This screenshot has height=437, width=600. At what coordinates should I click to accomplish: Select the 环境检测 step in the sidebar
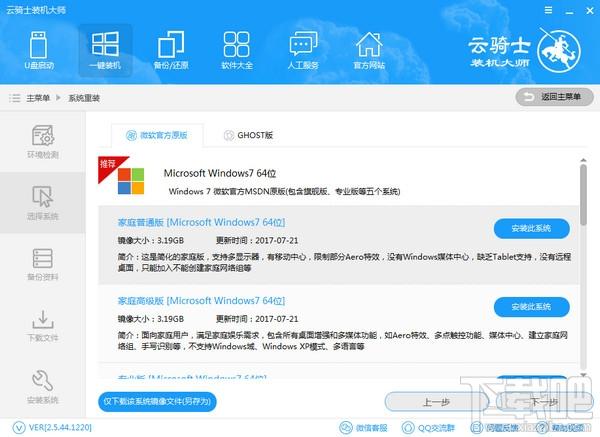click(42, 142)
